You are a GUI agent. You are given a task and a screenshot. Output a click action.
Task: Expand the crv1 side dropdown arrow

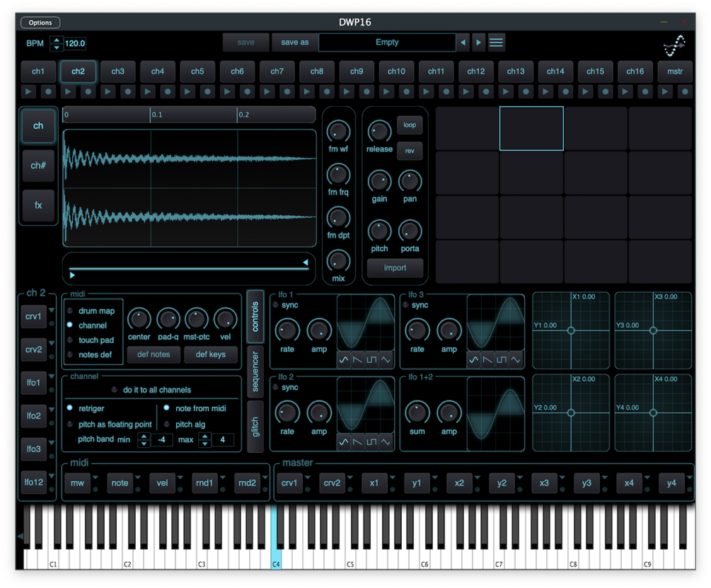pos(52,311)
